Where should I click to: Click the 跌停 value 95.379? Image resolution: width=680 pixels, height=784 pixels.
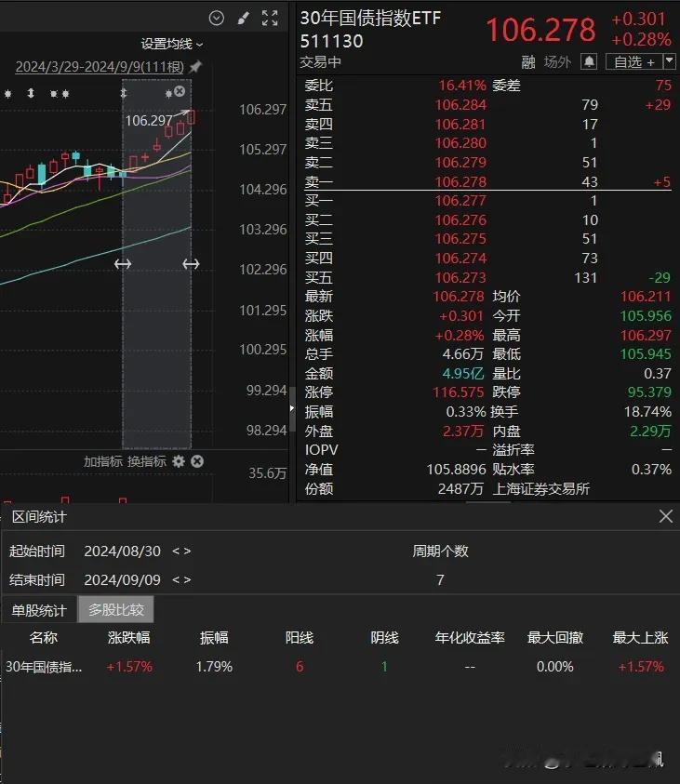pyautogui.click(x=649, y=392)
